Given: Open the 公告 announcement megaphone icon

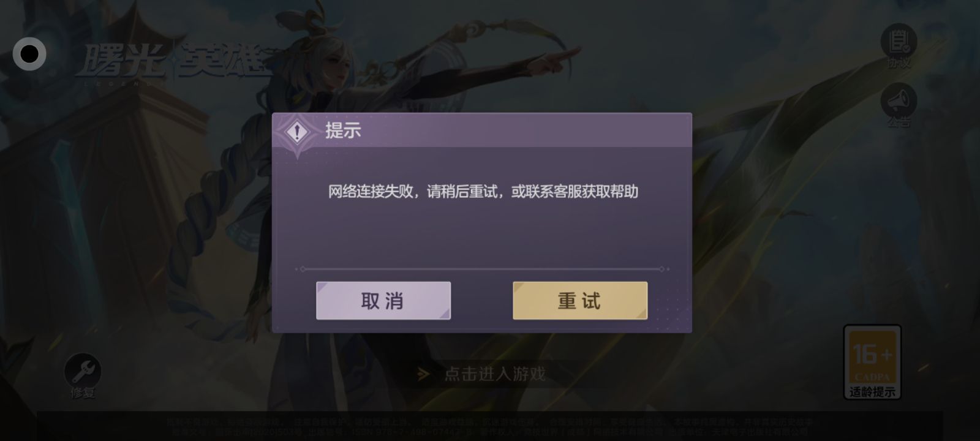Looking at the screenshot, I should tap(899, 100).
